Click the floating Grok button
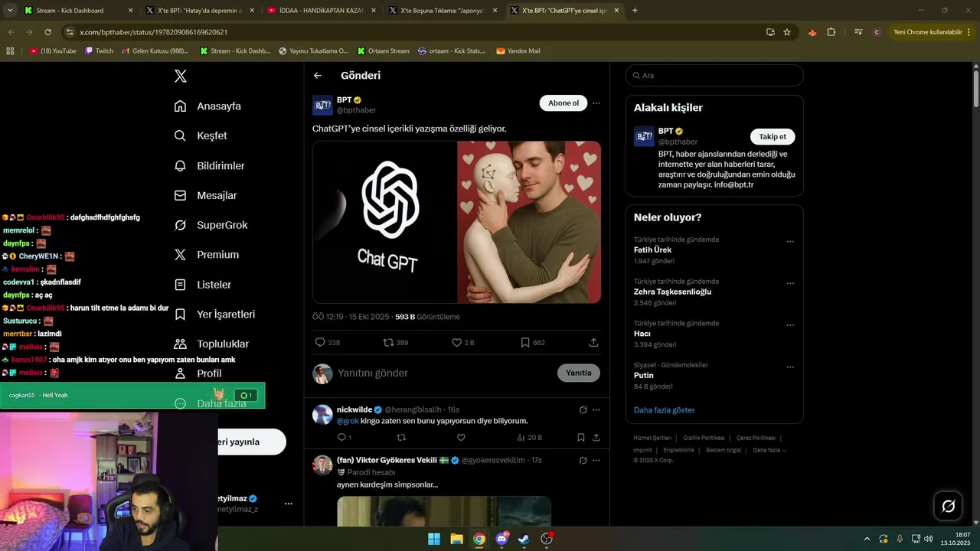The height and width of the screenshot is (551, 980). coord(948,506)
